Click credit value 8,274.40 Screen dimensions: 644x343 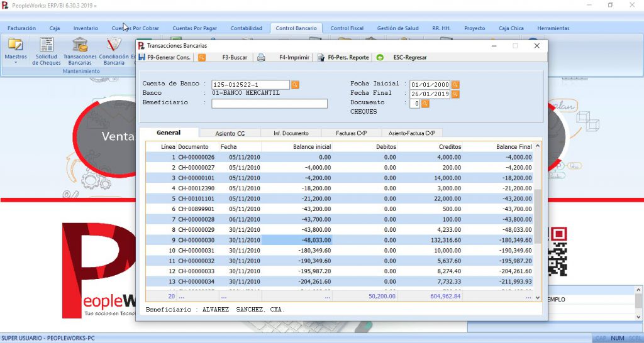(x=449, y=271)
